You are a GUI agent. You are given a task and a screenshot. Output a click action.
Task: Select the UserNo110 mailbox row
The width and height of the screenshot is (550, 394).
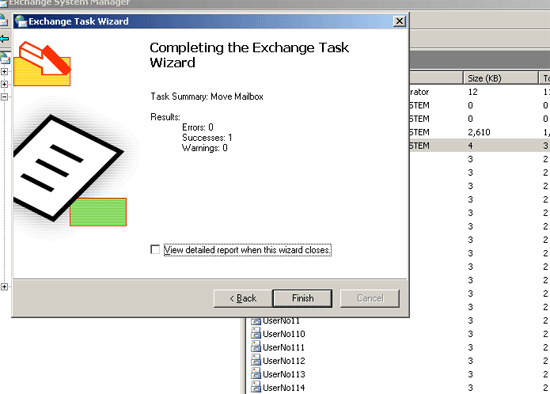click(398, 334)
